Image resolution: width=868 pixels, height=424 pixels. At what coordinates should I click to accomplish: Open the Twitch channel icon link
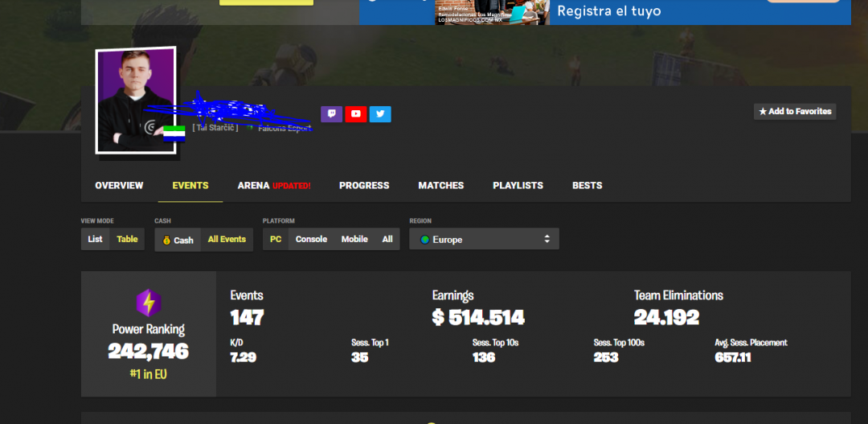[331, 114]
